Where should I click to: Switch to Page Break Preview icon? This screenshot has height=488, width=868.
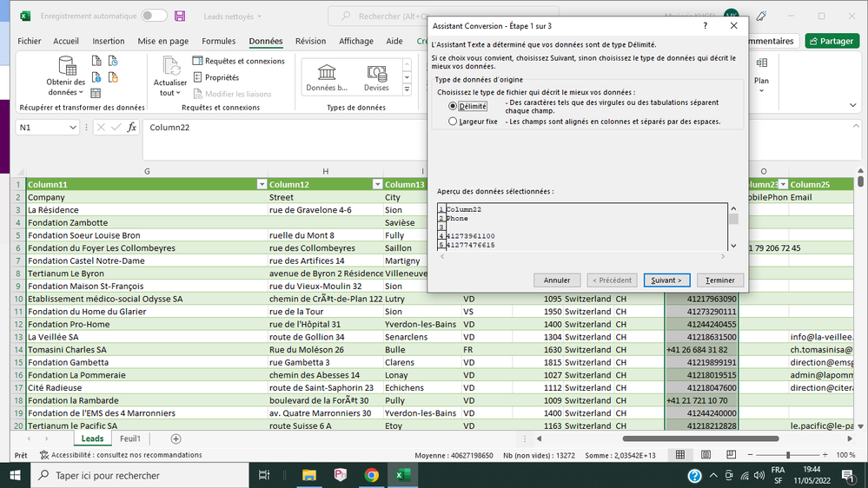(732, 455)
